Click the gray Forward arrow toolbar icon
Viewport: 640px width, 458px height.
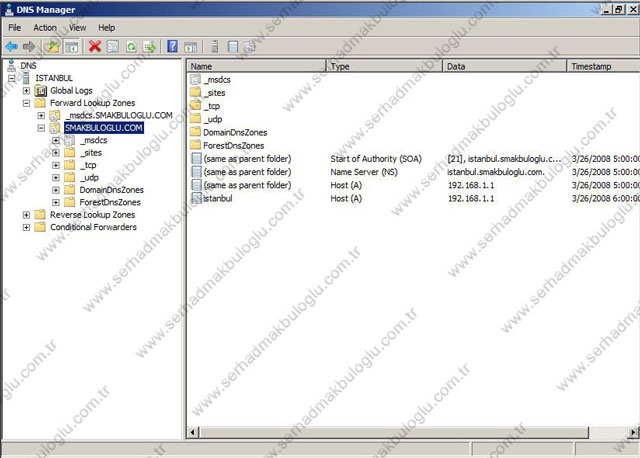(x=29, y=47)
